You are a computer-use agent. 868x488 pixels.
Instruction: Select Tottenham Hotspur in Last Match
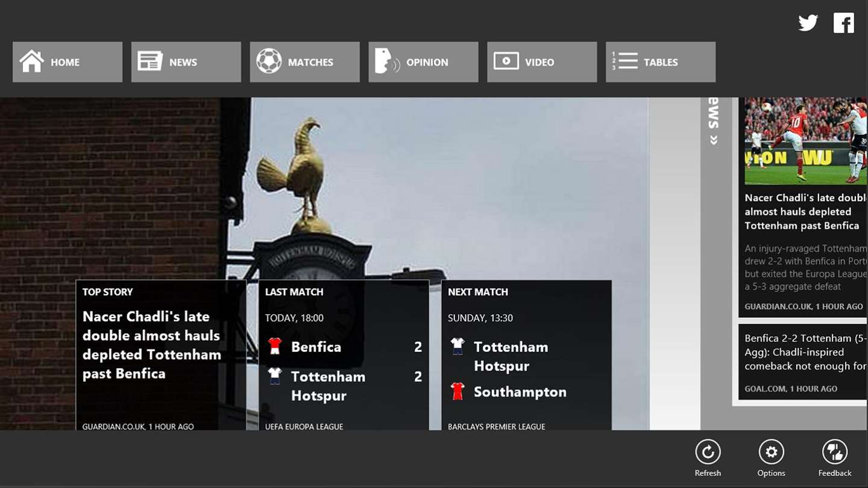pos(328,386)
